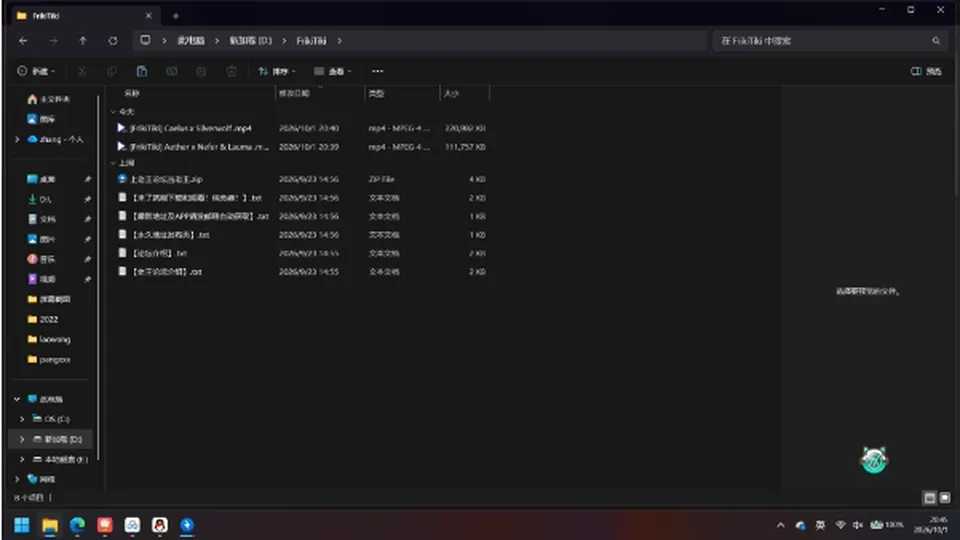Open the Home item in the sidebar
Screen dimensions: 960x540
tap(48, 99)
